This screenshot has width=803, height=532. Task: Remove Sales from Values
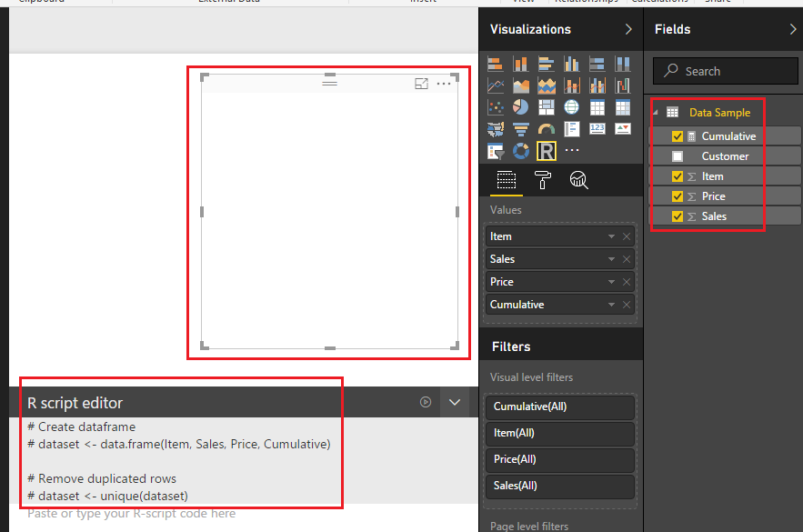pyautogui.click(x=627, y=259)
